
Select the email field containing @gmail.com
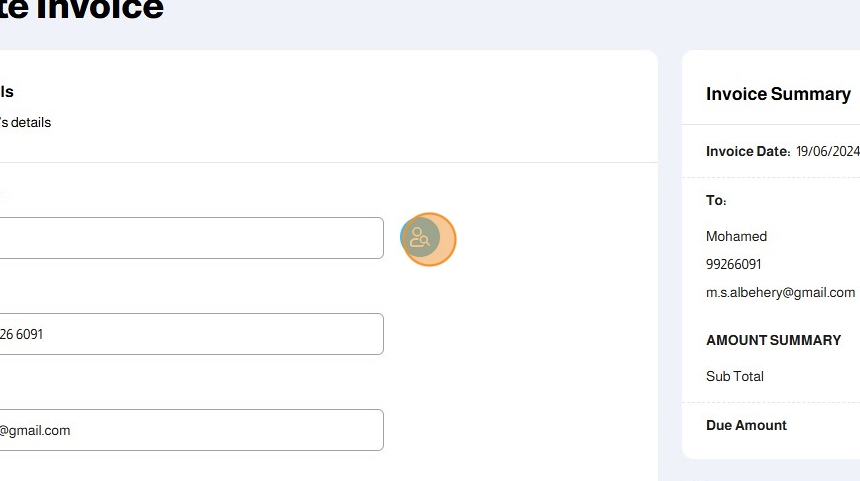pos(190,430)
